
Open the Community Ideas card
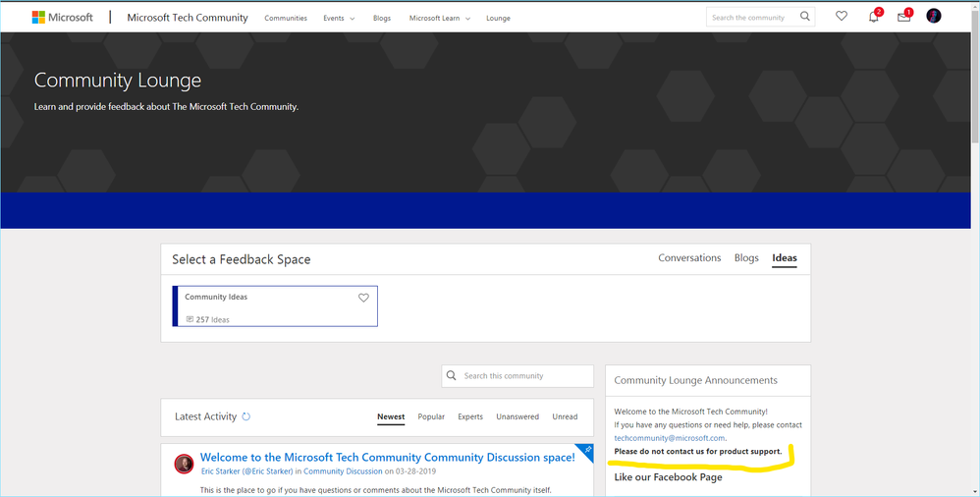tap(275, 306)
